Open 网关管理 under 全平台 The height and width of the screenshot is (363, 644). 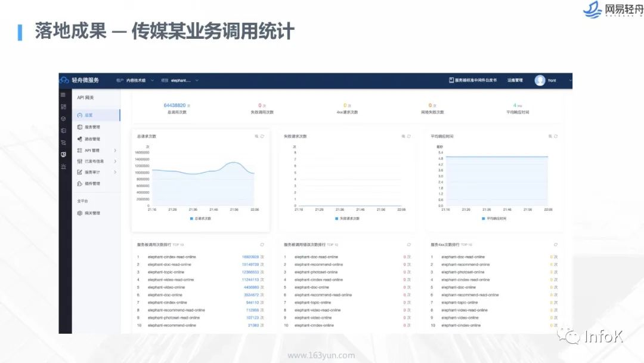92,213
